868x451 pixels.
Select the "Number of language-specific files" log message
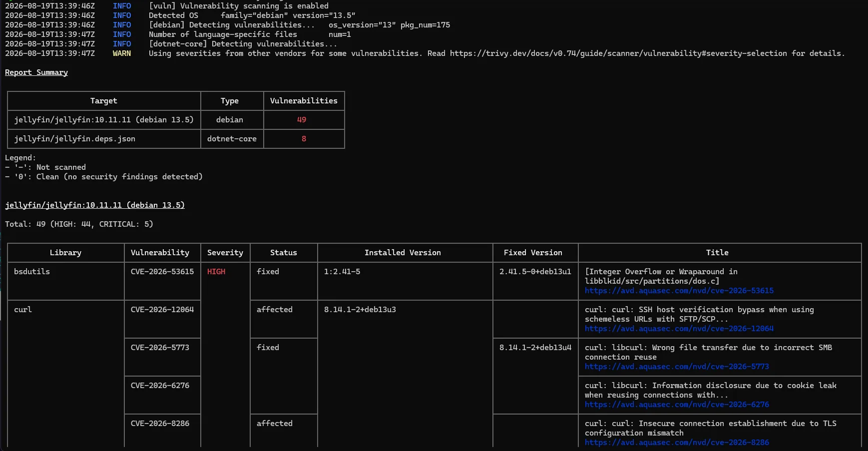click(x=223, y=34)
